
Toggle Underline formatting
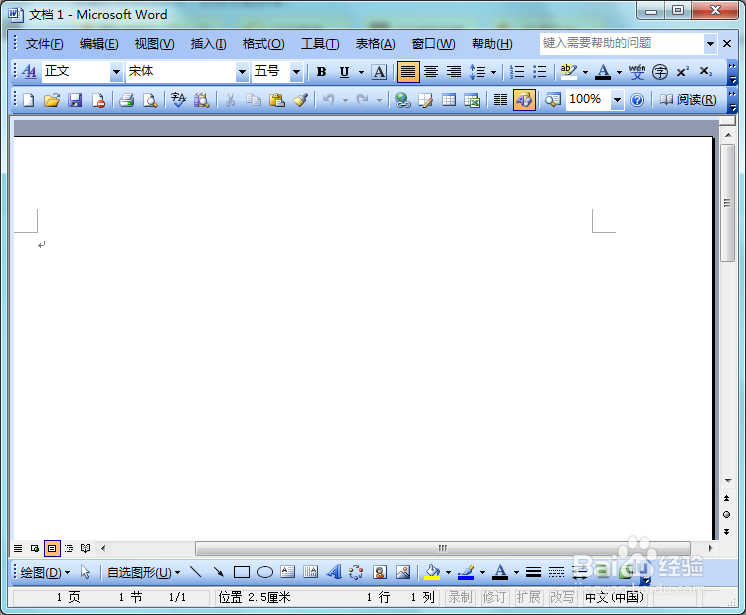[344, 72]
